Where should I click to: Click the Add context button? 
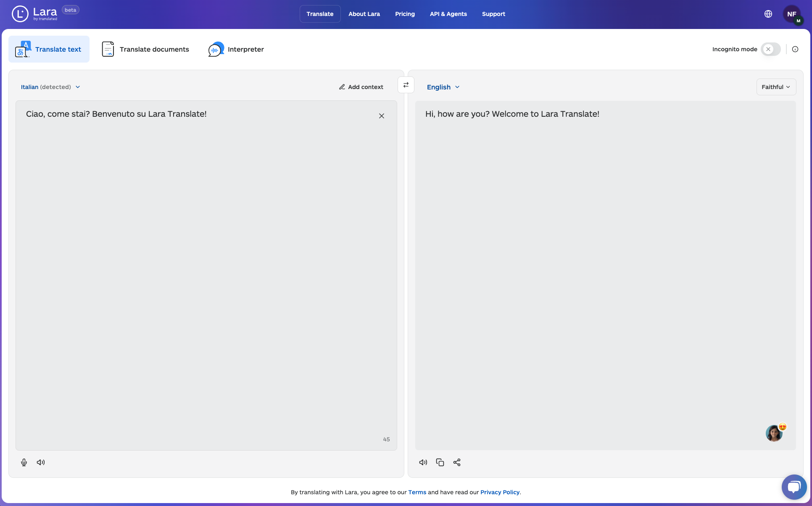pyautogui.click(x=361, y=87)
